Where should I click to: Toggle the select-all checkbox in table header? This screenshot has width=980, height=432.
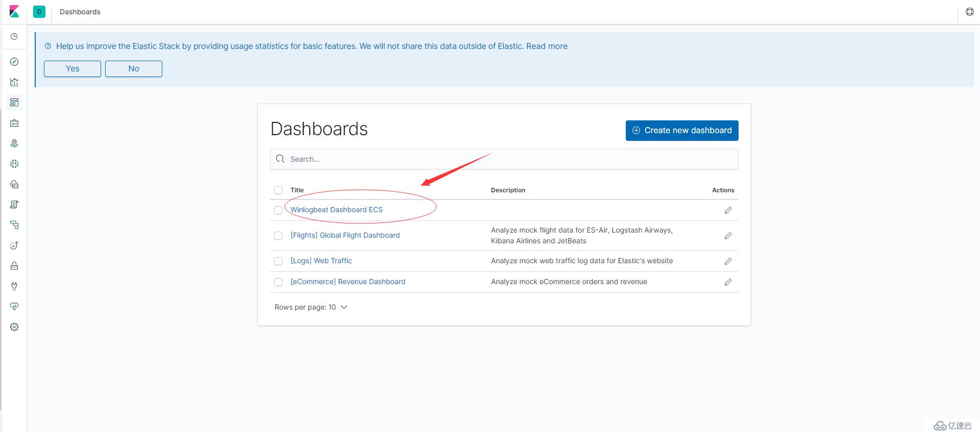click(x=278, y=190)
